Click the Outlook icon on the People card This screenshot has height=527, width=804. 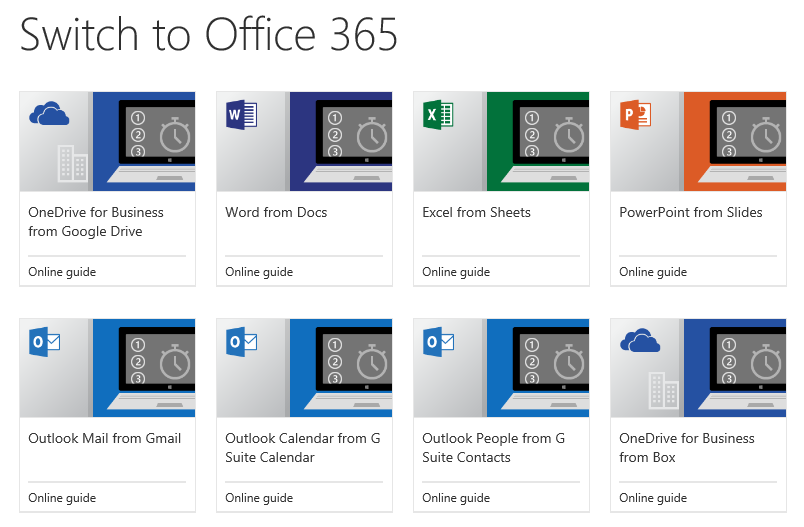pyautogui.click(x=438, y=341)
